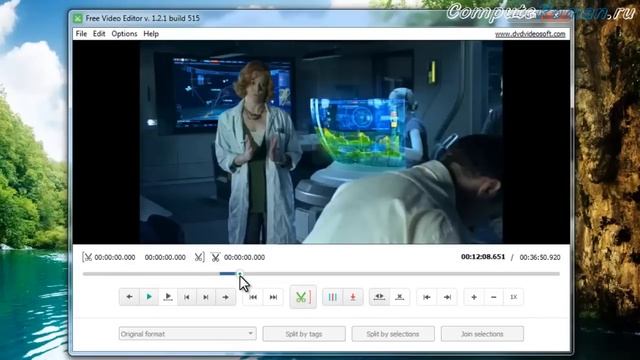
Task: Go to next frame button
Action: pyautogui.click(x=206, y=297)
